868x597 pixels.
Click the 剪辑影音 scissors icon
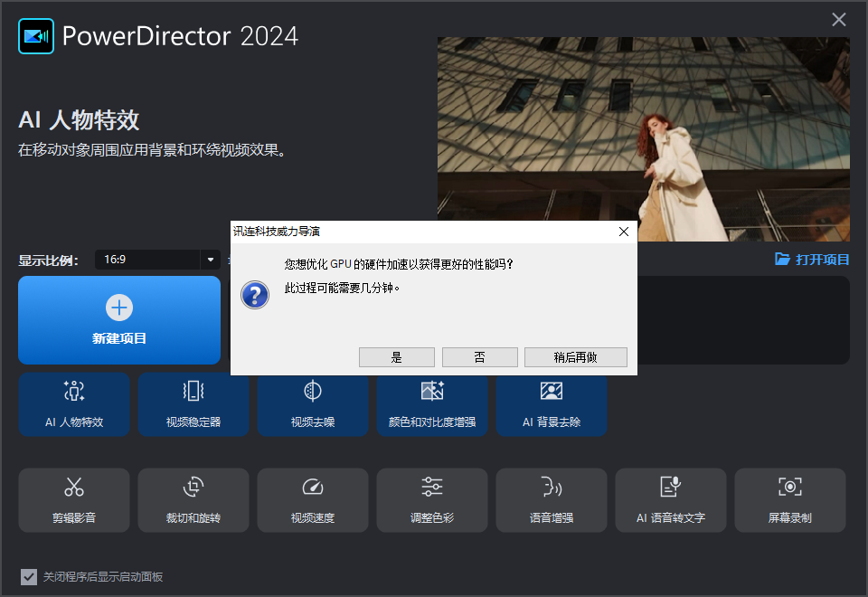(x=74, y=499)
